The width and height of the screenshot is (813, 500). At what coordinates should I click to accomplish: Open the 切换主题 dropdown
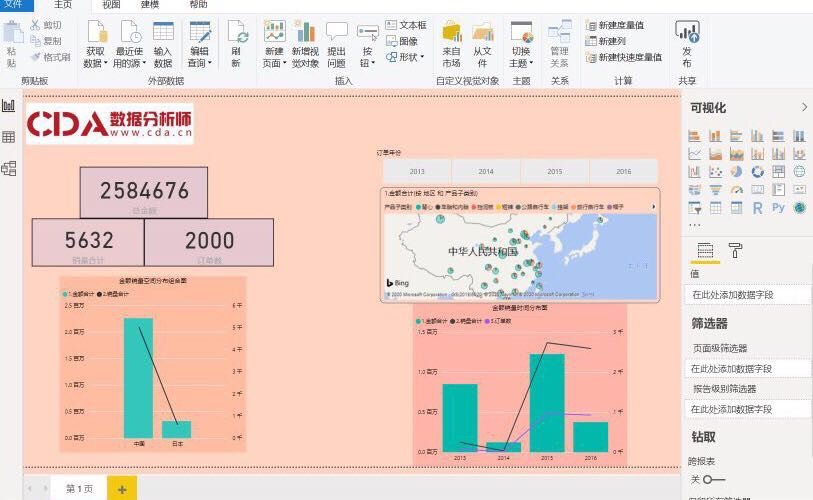pos(521,44)
